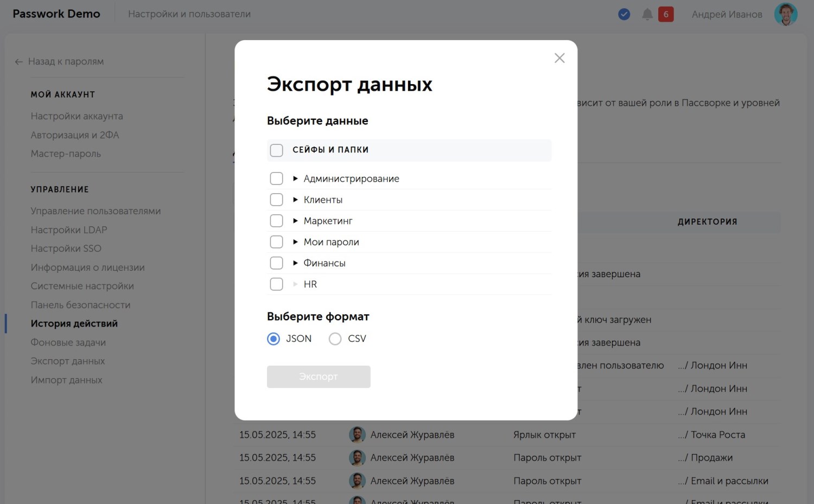Open Управление пользователями section
Screen dimensions: 814x504
tap(96, 211)
